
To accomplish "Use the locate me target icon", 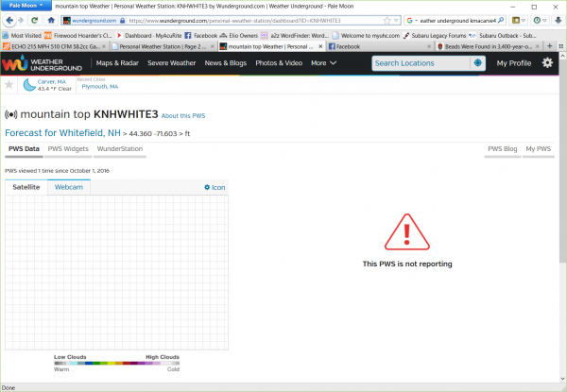I will pyautogui.click(x=477, y=63).
